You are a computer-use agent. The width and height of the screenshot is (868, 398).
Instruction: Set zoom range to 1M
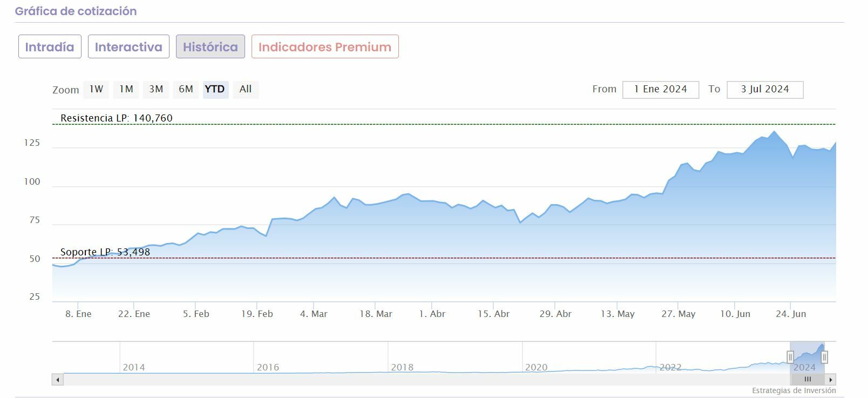pyautogui.click(x=126, y=89)
